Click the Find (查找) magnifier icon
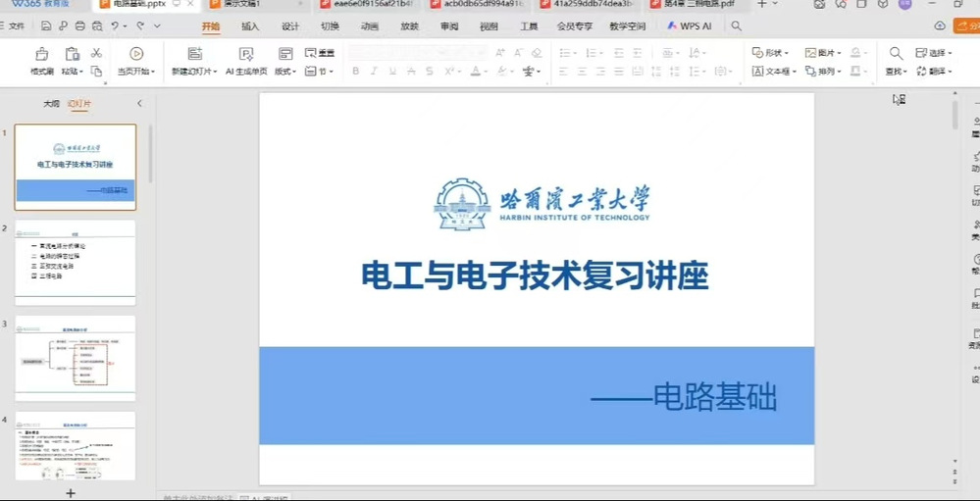Viewport: 980px width, 501px height. coord(896,53)
